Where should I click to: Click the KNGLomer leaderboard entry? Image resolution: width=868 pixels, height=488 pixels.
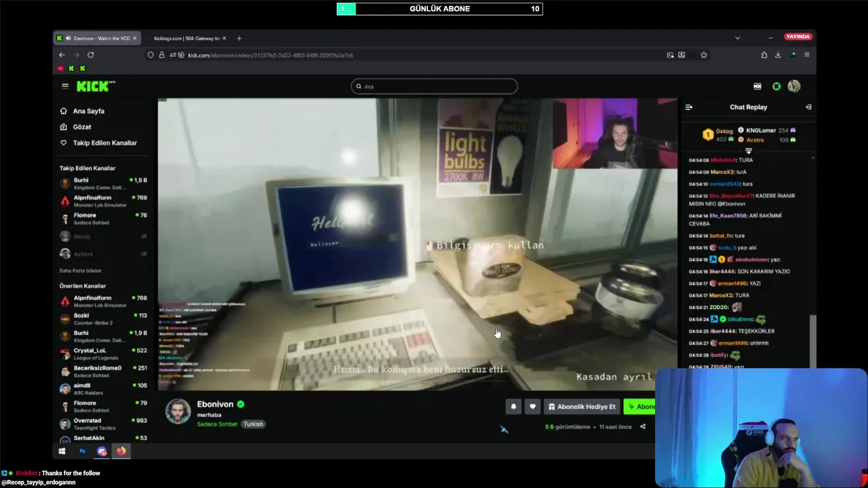click(766, 130)
